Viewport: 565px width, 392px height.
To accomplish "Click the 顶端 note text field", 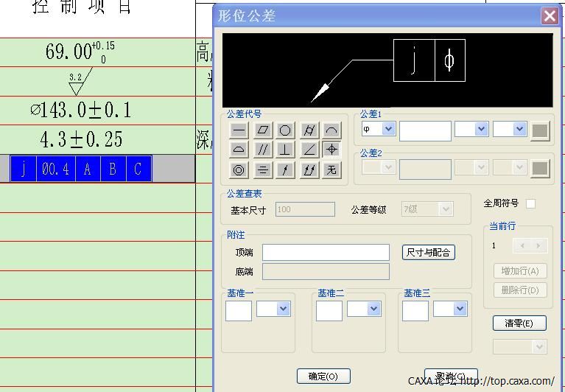I will [x=326, y=253].
